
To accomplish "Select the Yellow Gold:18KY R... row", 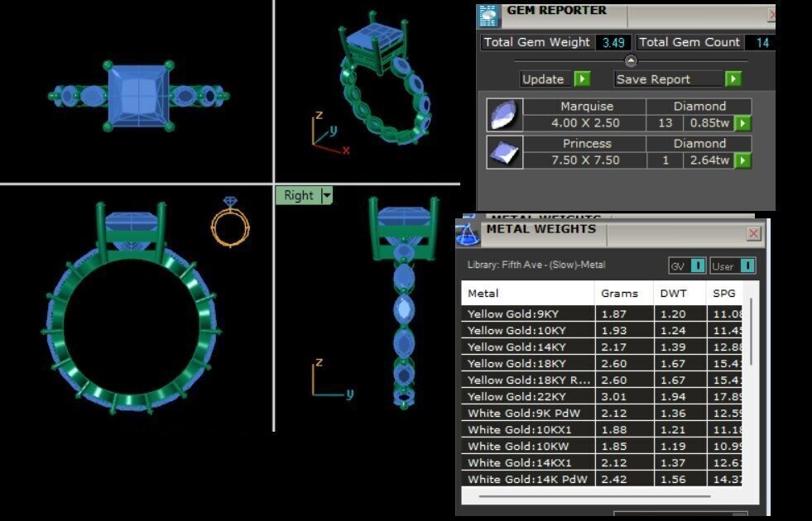I will (602, 380).
